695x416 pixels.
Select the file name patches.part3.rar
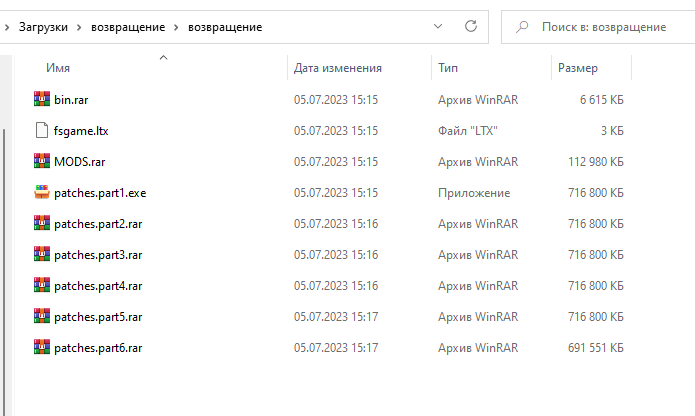click(x=98, y=255)
